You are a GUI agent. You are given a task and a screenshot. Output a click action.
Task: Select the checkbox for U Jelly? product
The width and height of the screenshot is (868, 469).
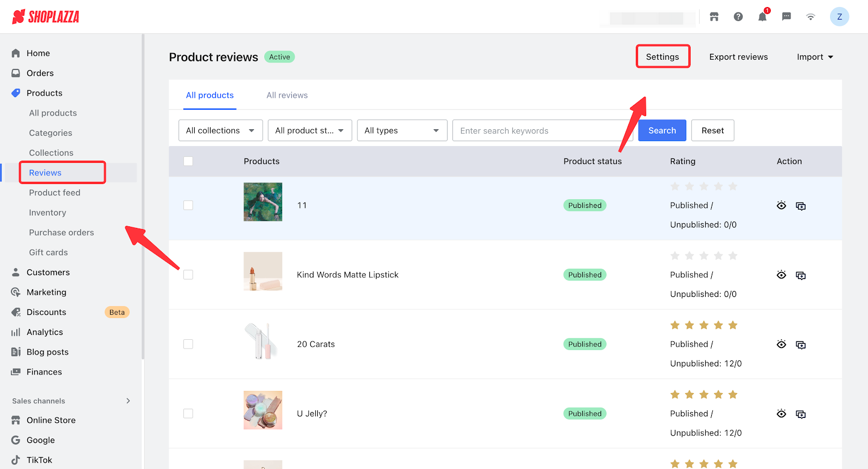click(188, 414)
